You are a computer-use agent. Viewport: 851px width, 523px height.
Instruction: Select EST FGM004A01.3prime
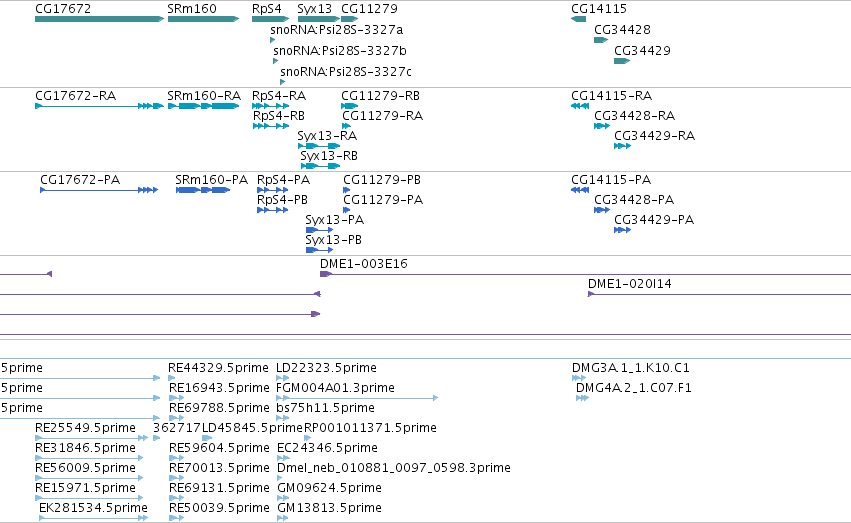[335, 388]
